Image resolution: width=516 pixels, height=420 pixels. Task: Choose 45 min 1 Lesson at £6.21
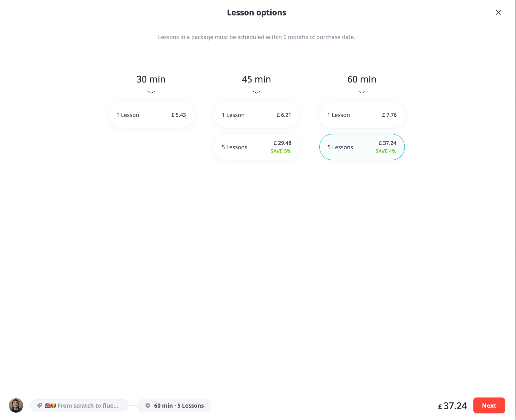click(256, 115)
